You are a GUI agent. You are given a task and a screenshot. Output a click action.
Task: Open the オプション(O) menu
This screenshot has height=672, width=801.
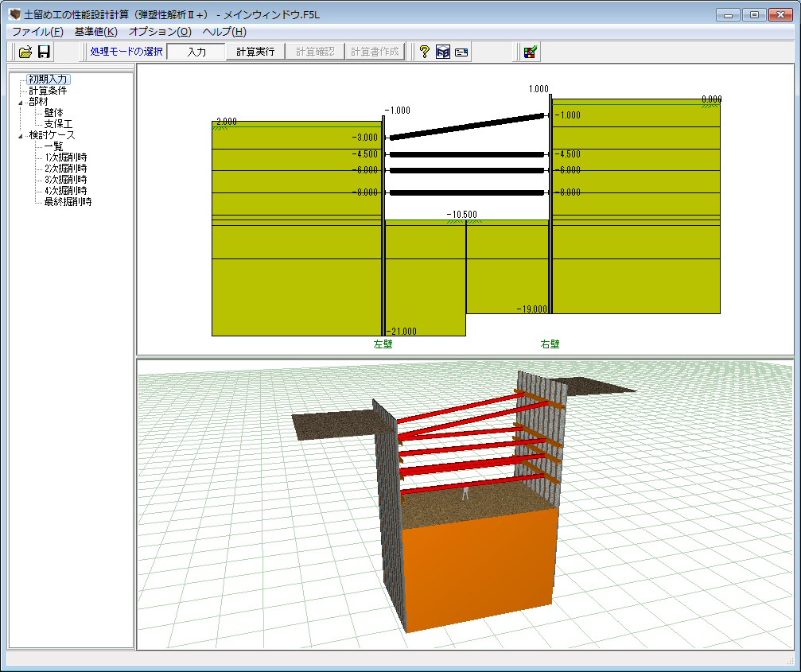click(x=160, y=32)
